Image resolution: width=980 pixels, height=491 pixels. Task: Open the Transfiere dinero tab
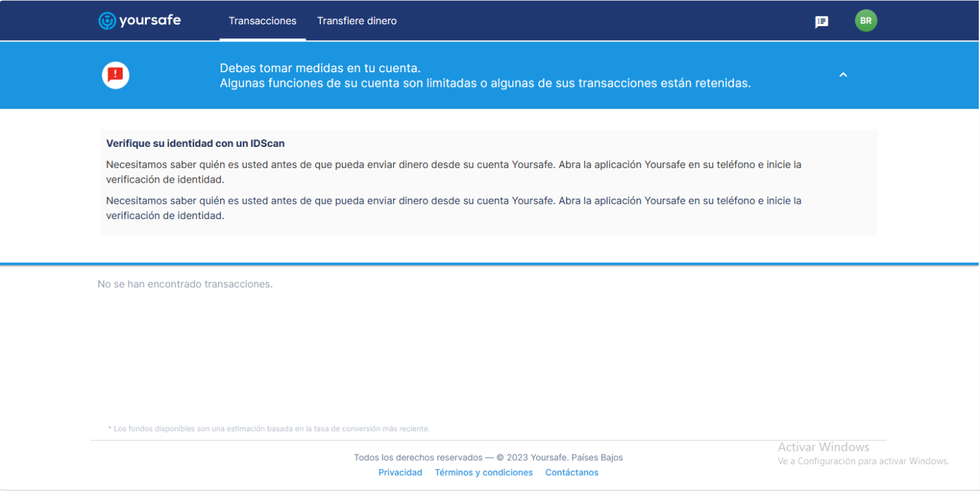pos(357,20)
